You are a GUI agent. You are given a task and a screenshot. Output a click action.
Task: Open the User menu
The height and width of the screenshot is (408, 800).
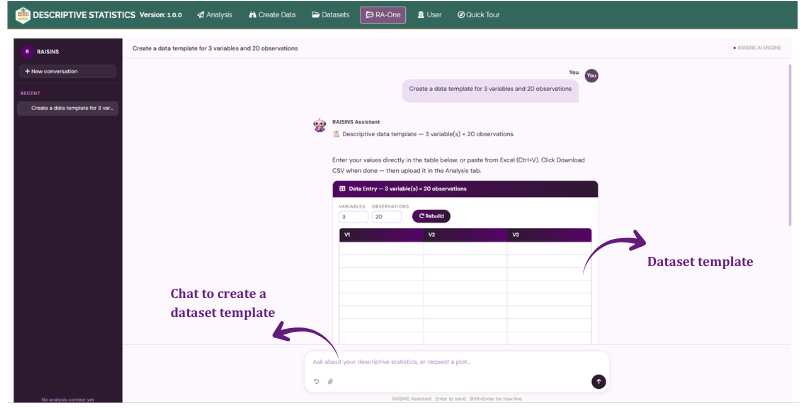[430, 15]
